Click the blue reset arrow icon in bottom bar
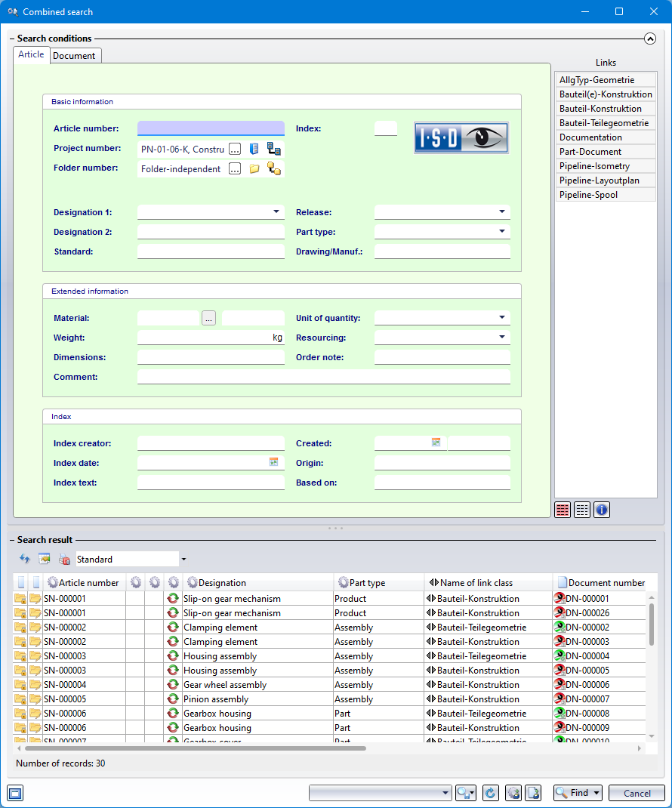Image resolution: width=672 pixels, height=808 pixels. pos(490,793)
